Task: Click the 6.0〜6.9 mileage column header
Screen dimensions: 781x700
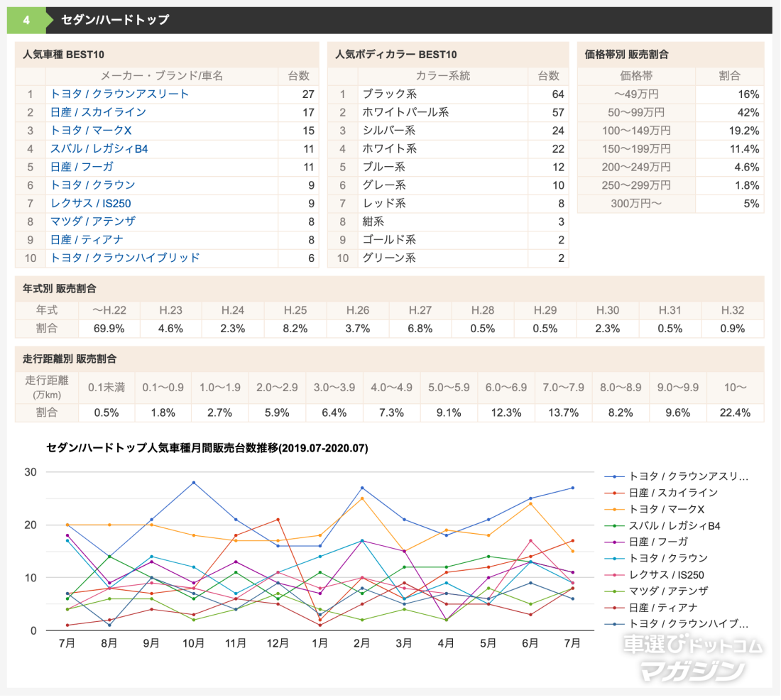Action: (506, 388)
